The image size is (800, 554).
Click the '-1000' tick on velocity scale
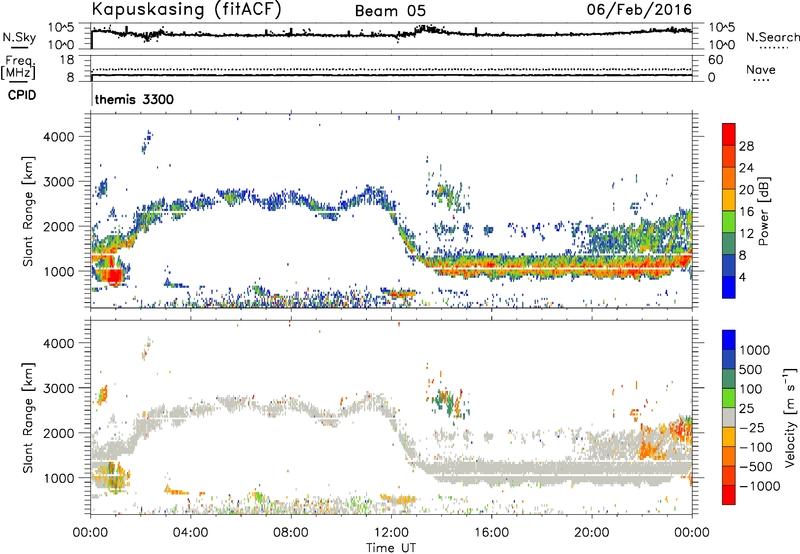(760, 486)
